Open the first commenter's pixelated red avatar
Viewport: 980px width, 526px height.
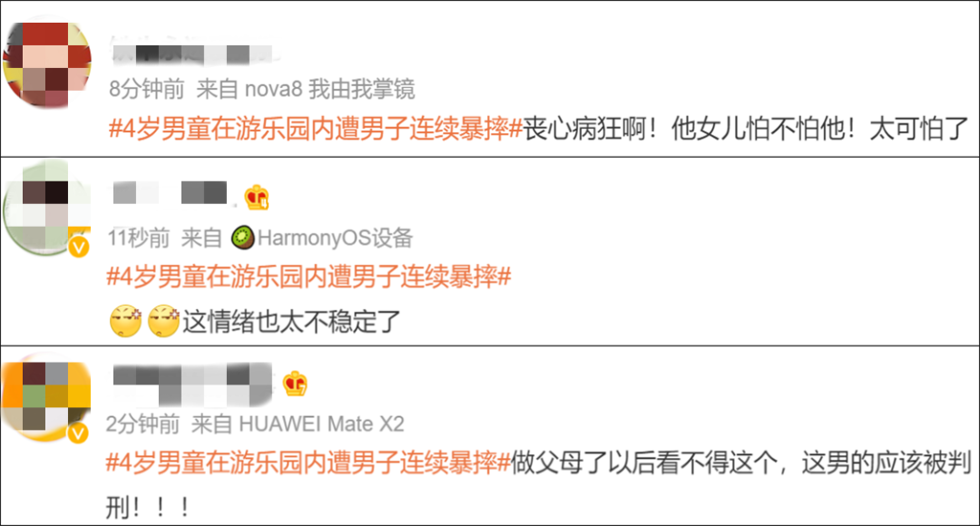coord(47,64)
